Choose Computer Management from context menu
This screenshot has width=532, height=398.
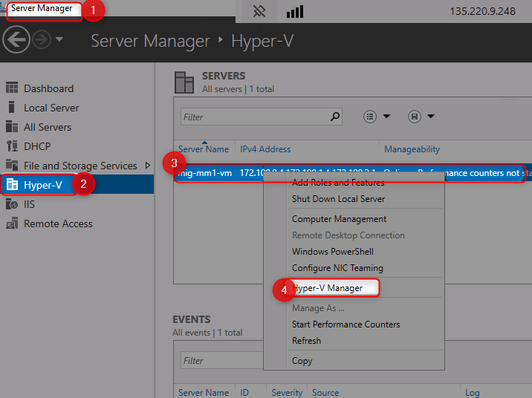[x=339, y=219]
